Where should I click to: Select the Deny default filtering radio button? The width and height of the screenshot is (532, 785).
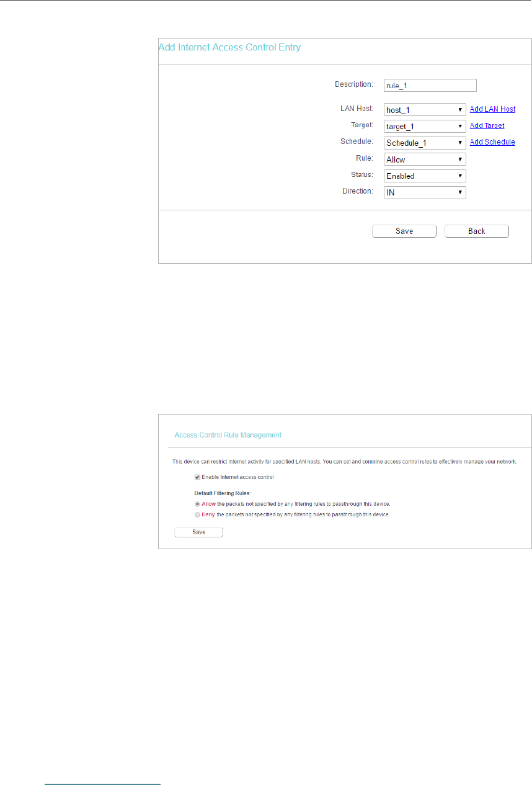[x=197, y=514]
